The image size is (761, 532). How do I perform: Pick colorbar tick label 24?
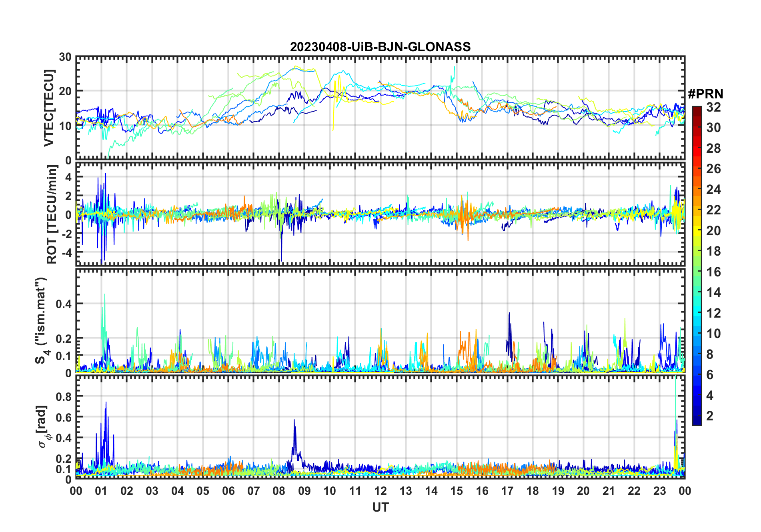tap(713, 190)
